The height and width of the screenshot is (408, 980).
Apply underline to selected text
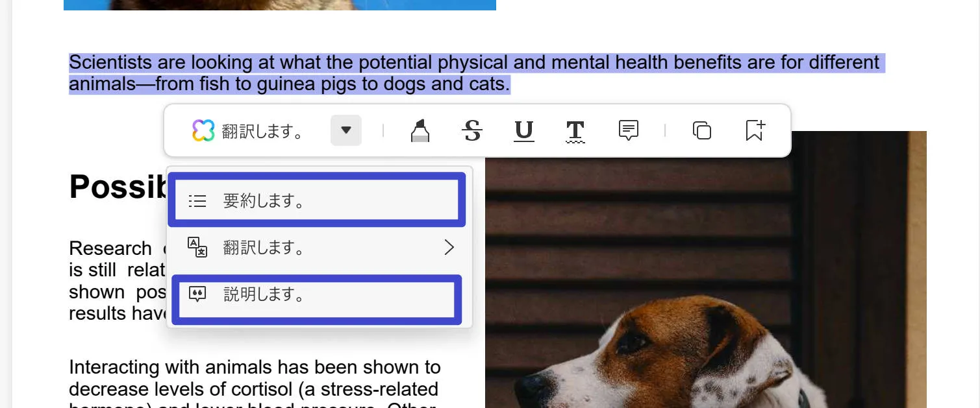tap(524, 130)
